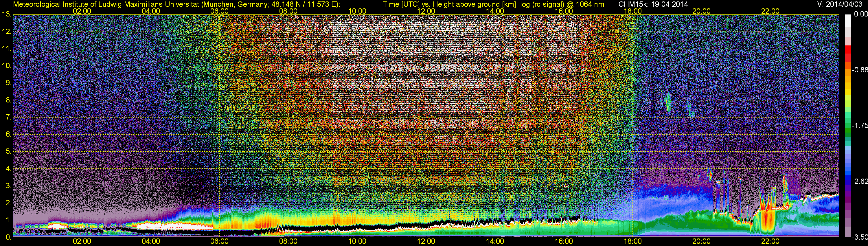868x246 pixels.
Task: Click the 7 km height axis label
Action: pos(8,117)
